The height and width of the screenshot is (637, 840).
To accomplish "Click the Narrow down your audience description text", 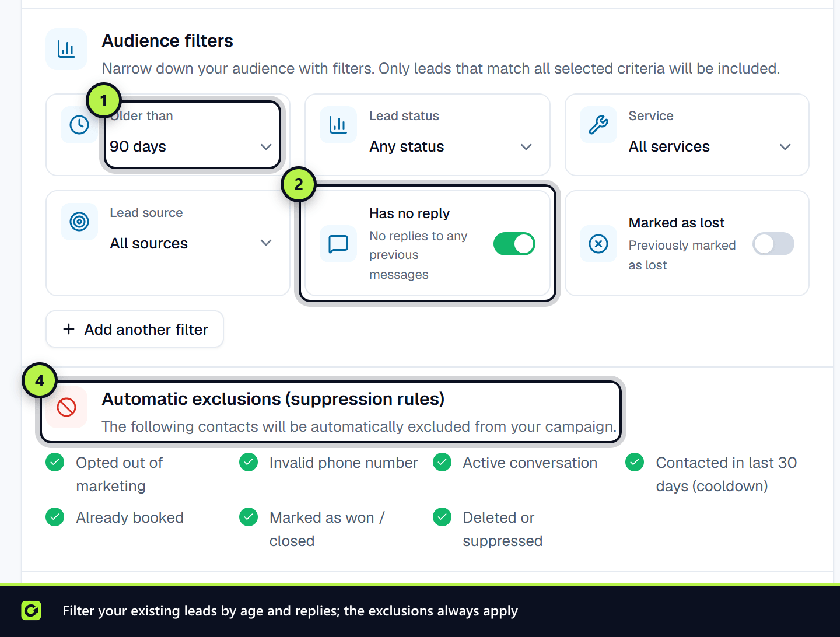I will point(441,68).
